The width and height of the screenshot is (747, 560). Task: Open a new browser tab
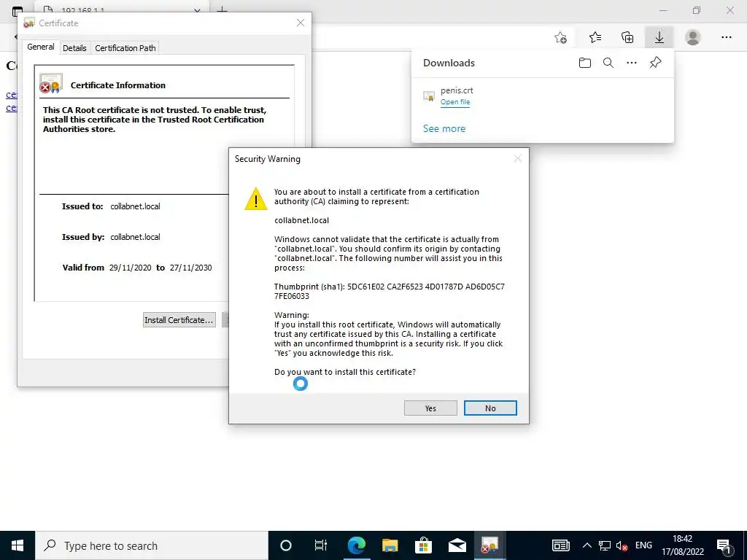coord(222,9)
